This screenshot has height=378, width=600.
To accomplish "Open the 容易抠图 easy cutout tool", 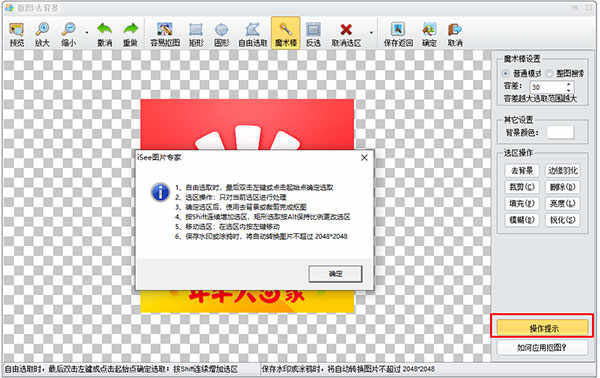I will pyautogui.click(x=165, y=34).
